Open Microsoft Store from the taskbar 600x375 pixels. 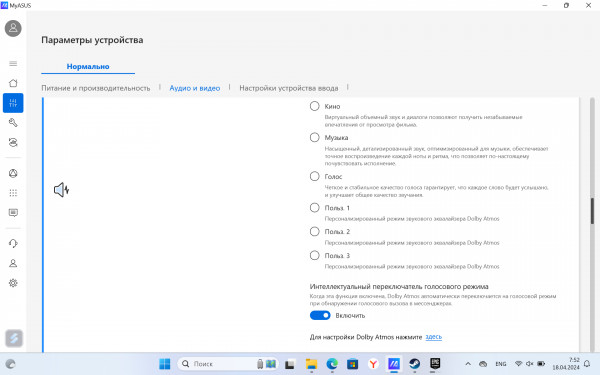(x=352, y=364)
